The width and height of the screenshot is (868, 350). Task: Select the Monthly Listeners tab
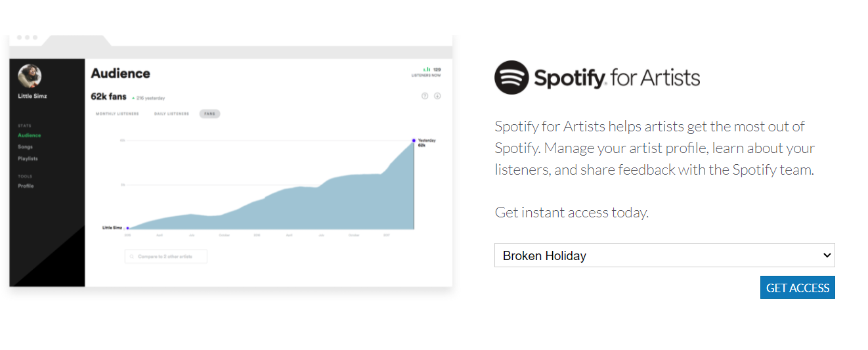click(118, 114)
